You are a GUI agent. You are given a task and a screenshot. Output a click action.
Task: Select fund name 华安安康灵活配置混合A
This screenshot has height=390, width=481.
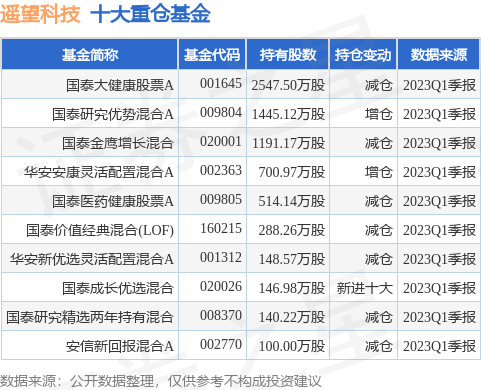coord(99,172)
